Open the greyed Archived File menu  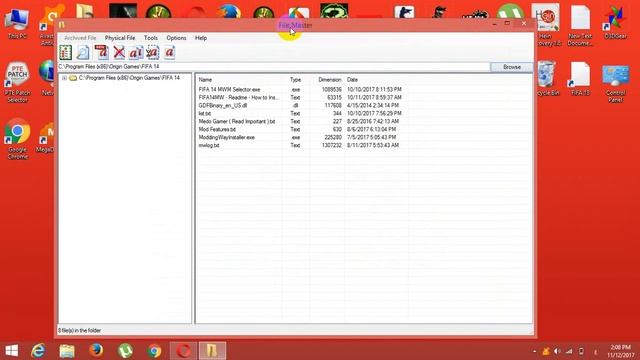pyautogui.click(x=80, y=38)
